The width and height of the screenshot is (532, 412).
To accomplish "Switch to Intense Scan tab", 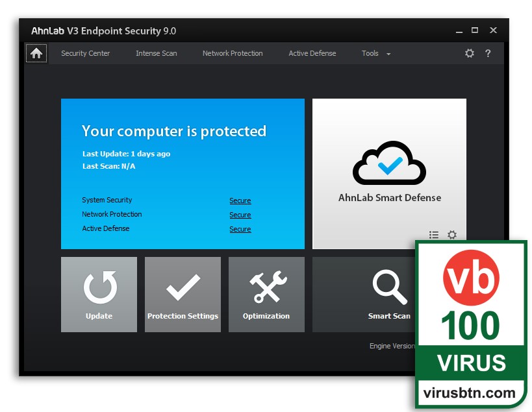I will (x=157, y=53).
